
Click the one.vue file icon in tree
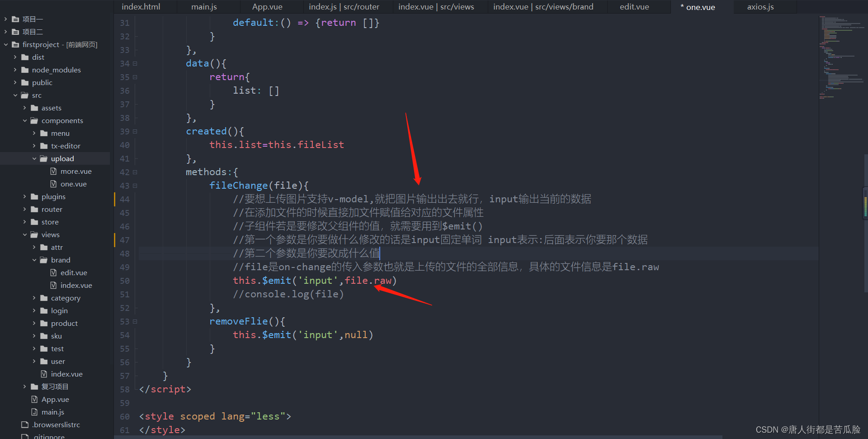(53, 184)
